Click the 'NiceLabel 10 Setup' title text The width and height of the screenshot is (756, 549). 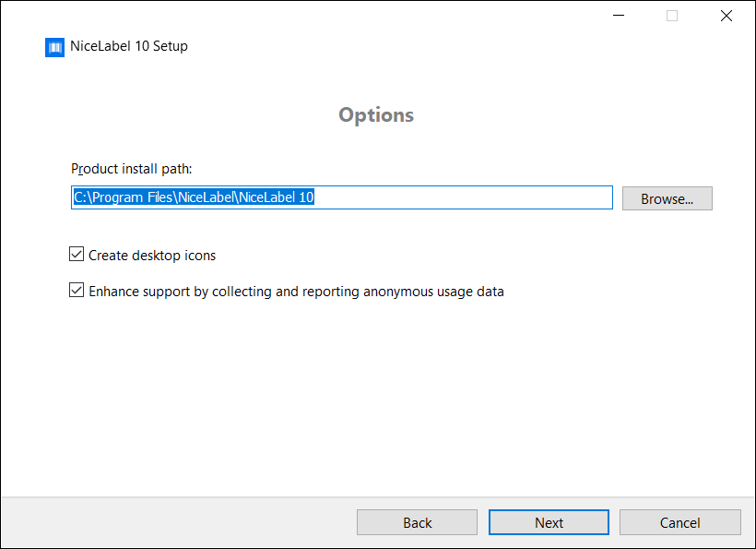click(x=129, y=46)
